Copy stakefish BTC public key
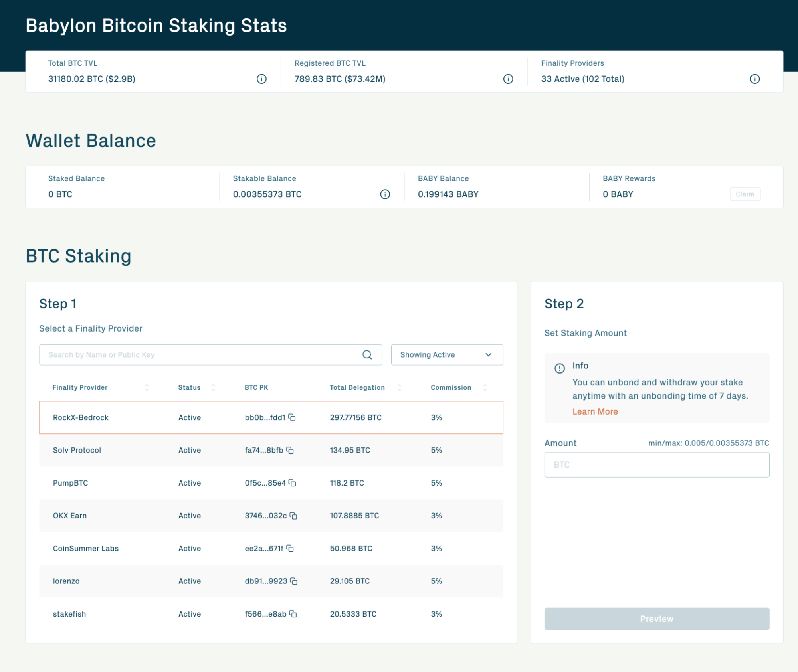 (293, 614)
